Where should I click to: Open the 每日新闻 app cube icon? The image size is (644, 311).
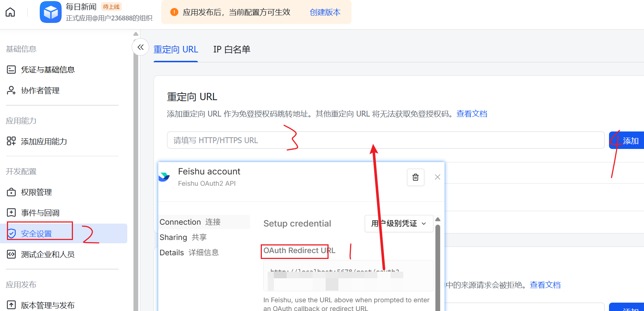(51, 12)
